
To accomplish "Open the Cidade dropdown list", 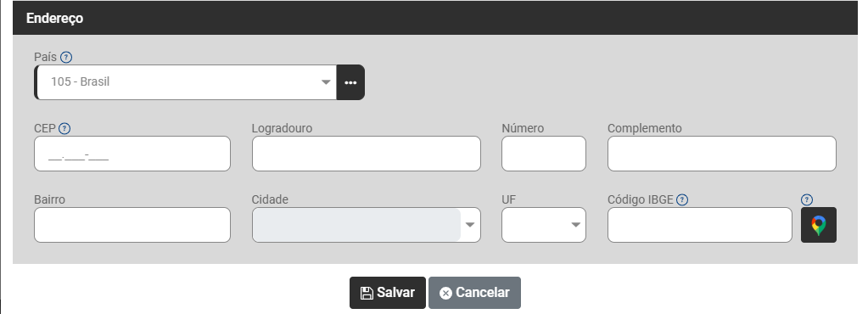I will pyautogui.click(x=367, y=225).
